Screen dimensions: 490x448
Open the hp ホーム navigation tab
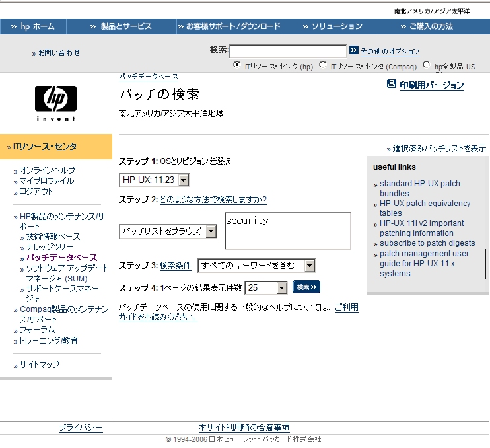33,26
